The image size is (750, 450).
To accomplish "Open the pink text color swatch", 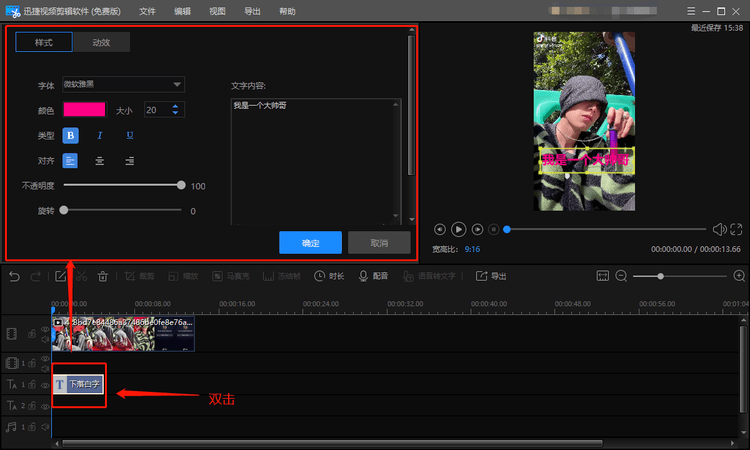I will click(85, 110).
